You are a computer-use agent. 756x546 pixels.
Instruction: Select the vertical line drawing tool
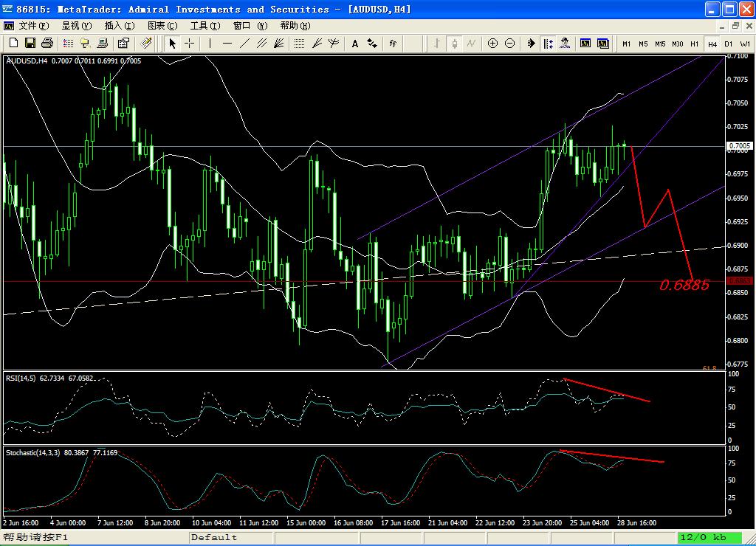click(x=210, y=44)
